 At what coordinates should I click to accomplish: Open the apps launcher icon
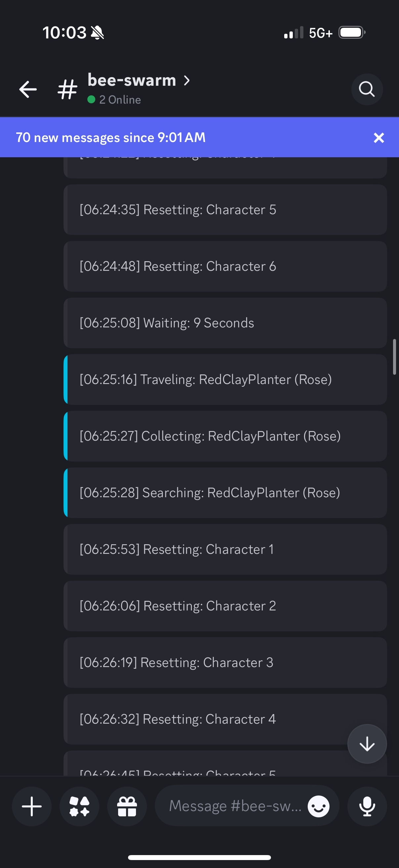click(79, 806)
